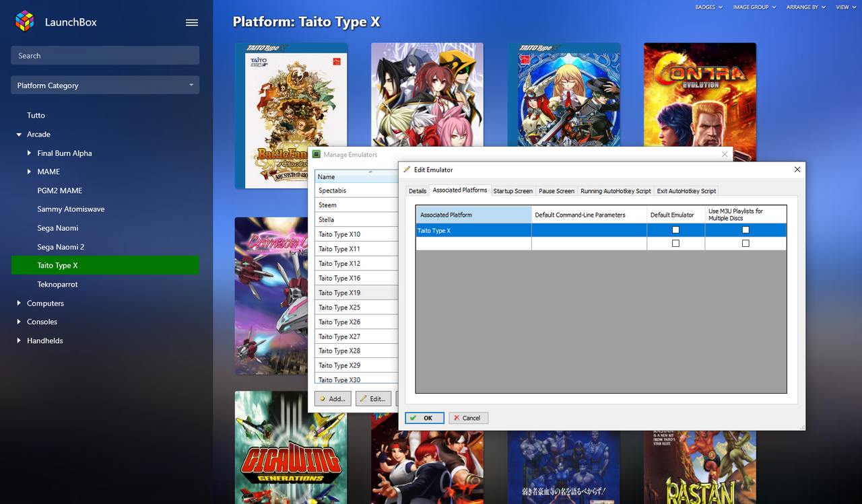Image resolution: width=862 pixels, height=504 pixels.
Task: Select Taito Type X12 emulator
Action: coord(356,263)
